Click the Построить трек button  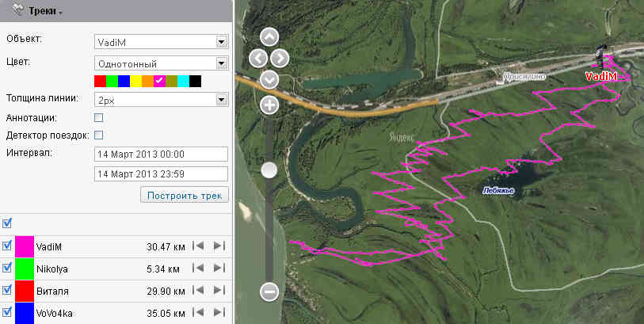pyautogui.click(x=184, y=196)
